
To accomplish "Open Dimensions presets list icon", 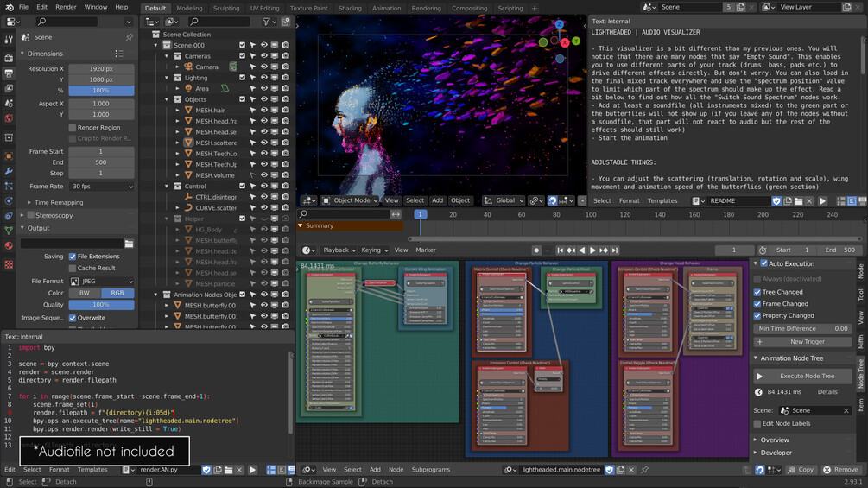I will (x=119, y=54).
